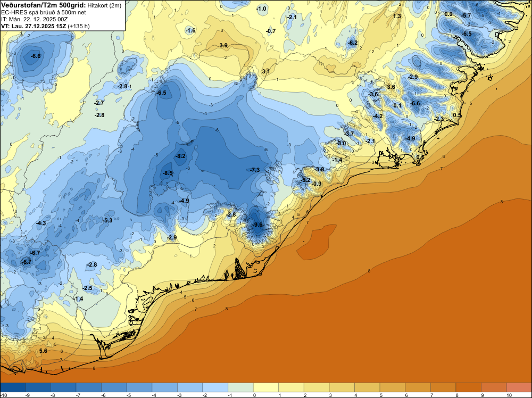
Task: Click the -2.5 temperature label
Action: 87,288
